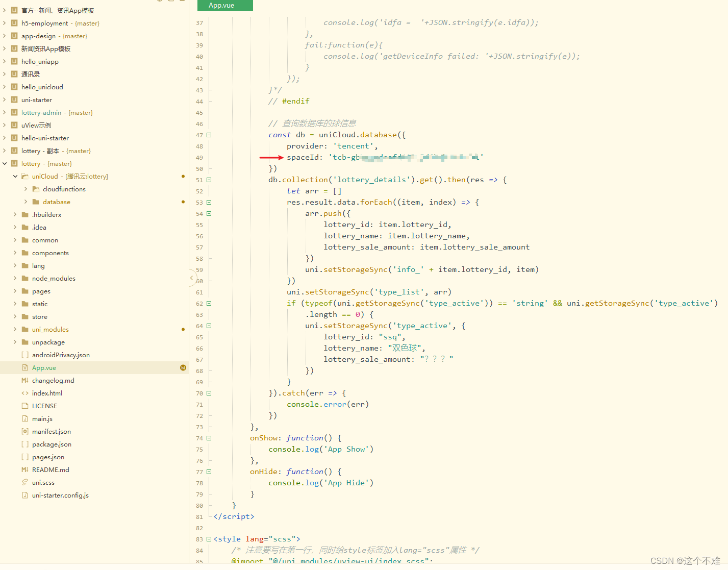The height and width of the screenshot is (570, 728).
Task: Click the hello_uniapp project icon
Action: click(14, 61)
